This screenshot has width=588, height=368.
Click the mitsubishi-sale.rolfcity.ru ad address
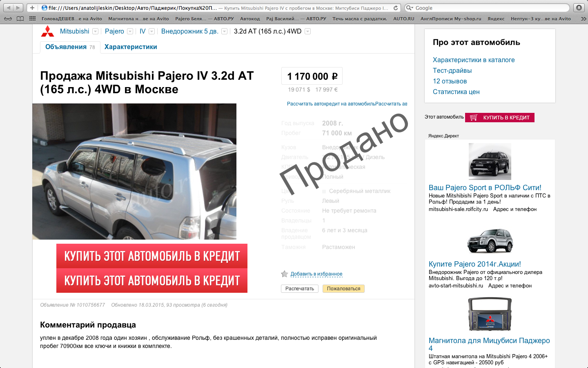point(458,209)
